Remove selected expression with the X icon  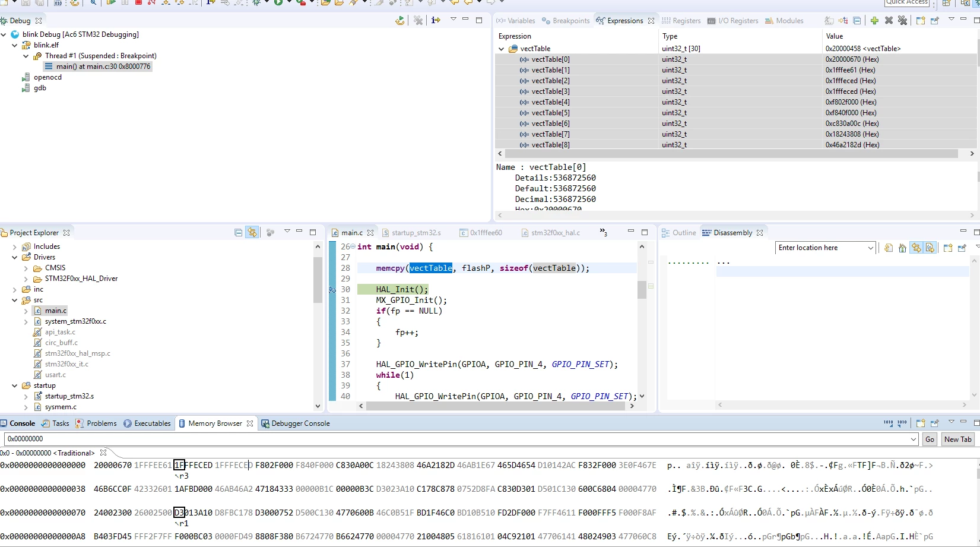pos(889,20)
